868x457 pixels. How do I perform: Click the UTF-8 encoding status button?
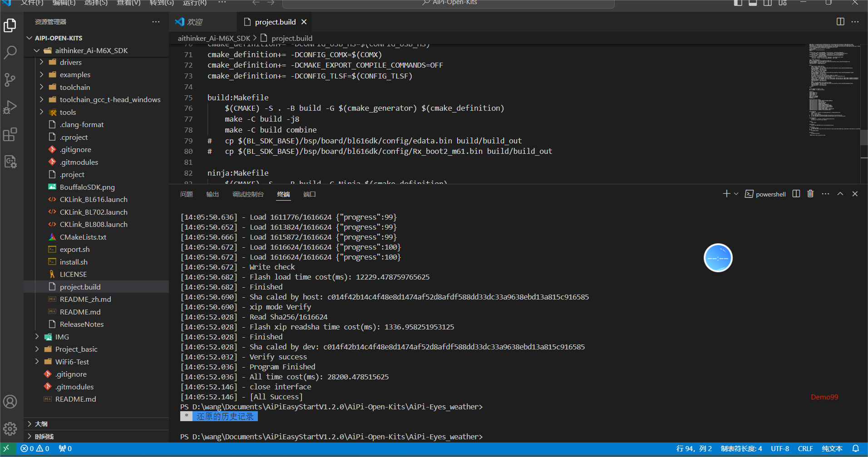point(780,448)
